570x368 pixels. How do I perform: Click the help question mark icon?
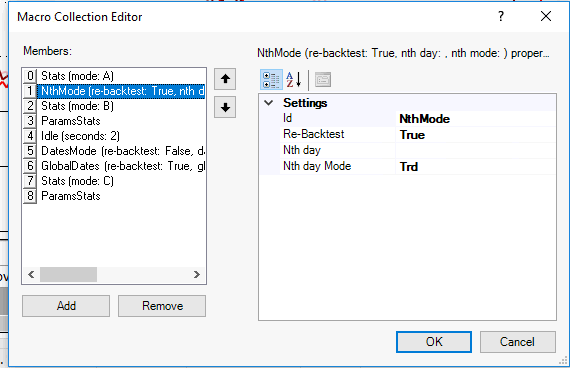click(501, 16)
